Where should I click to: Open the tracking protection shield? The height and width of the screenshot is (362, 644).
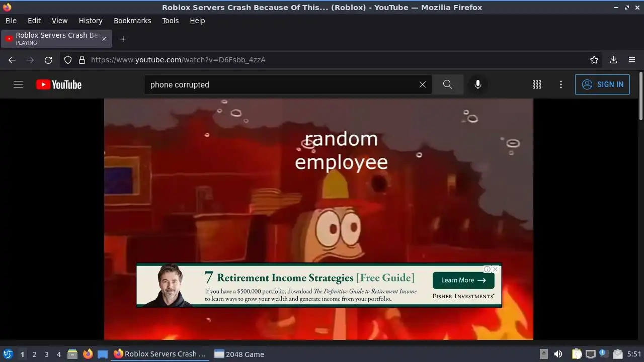point(68,60)
